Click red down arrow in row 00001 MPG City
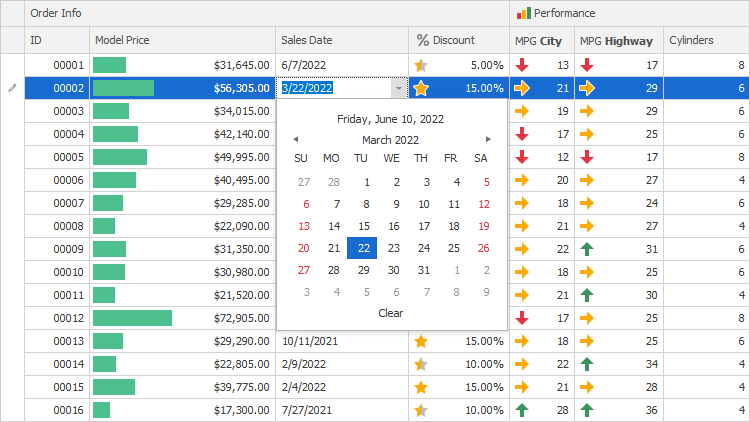The height and width of the screenshot is (422, 750). (x=522, y=65)
